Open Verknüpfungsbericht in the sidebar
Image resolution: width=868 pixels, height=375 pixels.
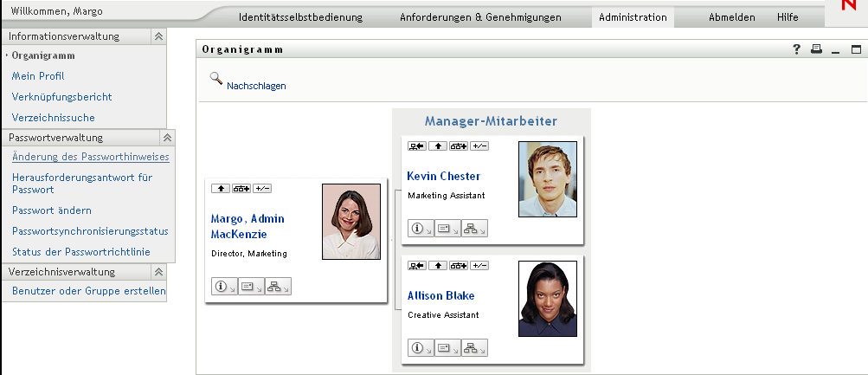(62, 96)
